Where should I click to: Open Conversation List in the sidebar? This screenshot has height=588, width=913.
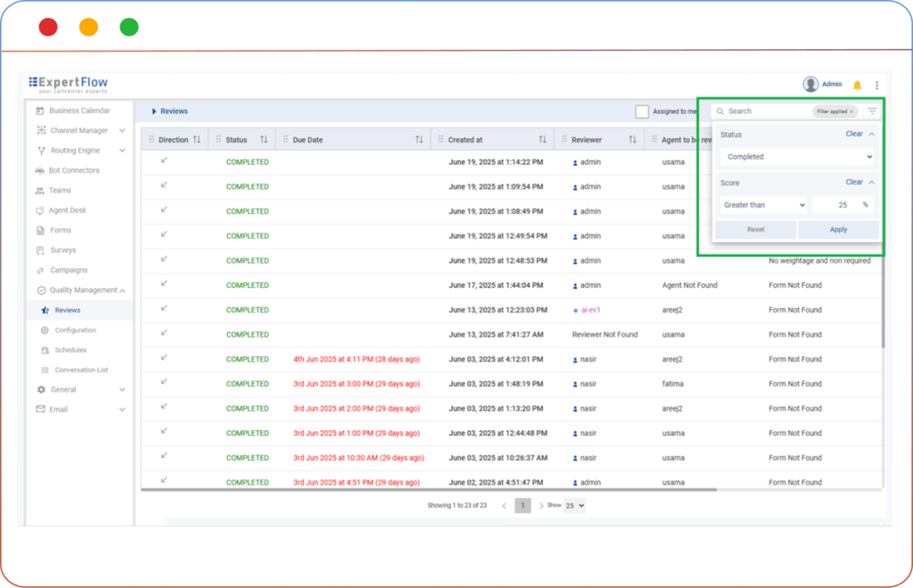pos(81,370)
